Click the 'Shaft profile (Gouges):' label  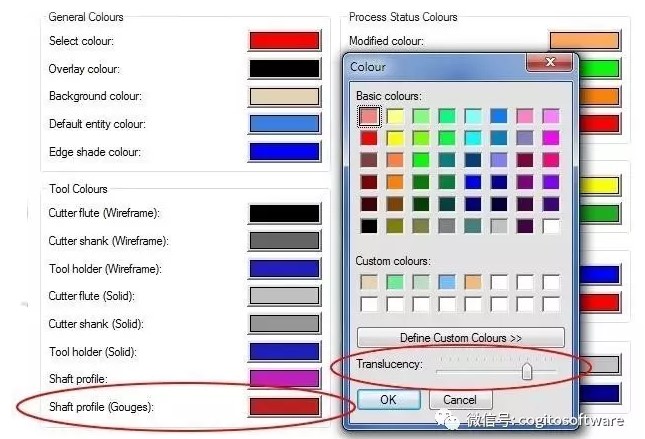tap(101, 407)
